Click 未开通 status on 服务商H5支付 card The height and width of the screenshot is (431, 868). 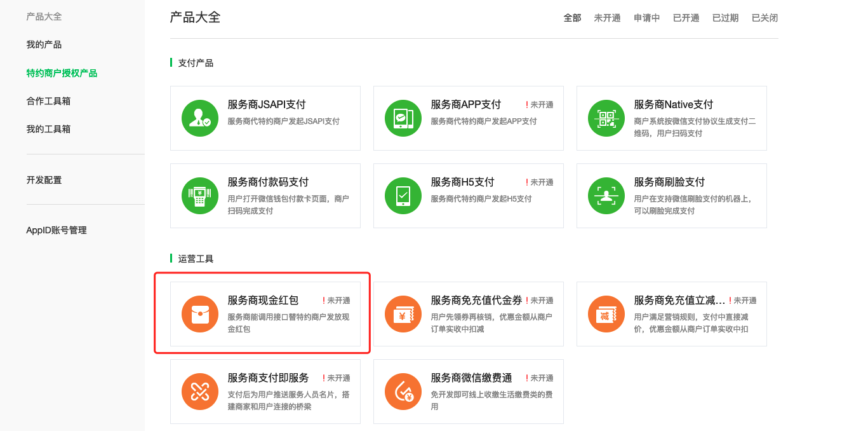coord(540,182)
